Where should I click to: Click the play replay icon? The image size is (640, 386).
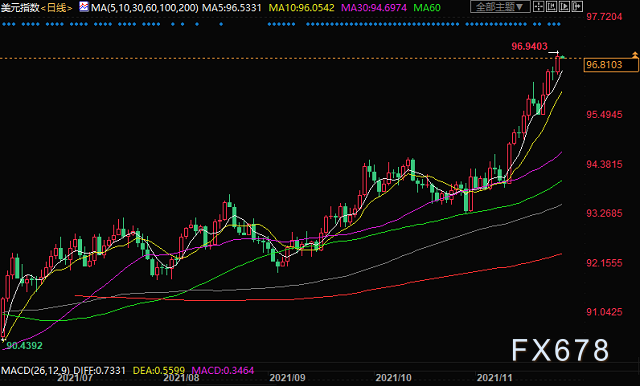(564, 7)
